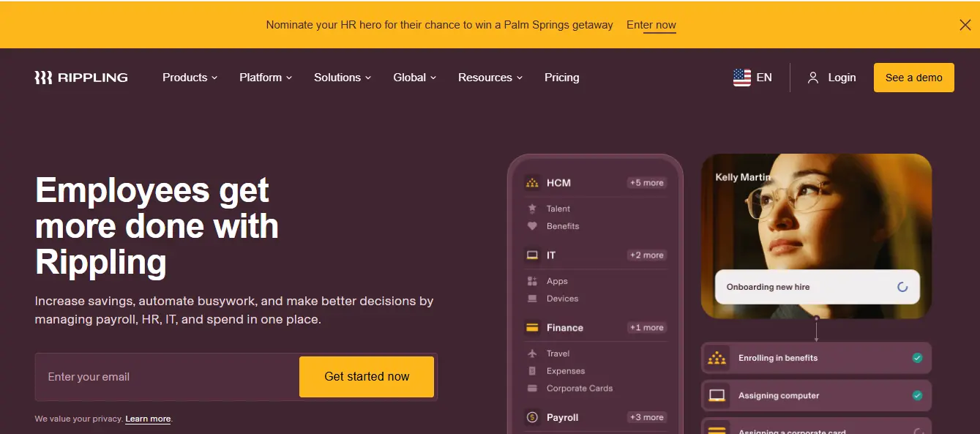Click the monitor icon beside Devices

tap(532, 299)
